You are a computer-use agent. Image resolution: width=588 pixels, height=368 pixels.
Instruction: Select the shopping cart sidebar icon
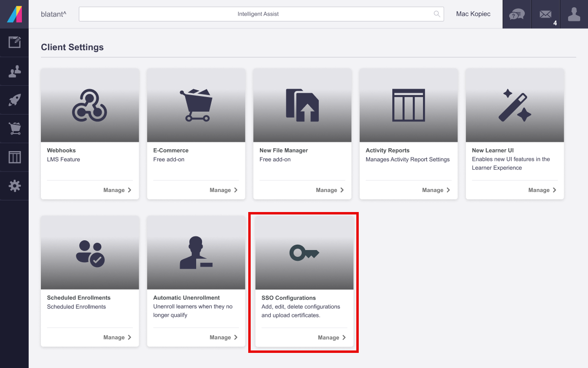point(15,129)
